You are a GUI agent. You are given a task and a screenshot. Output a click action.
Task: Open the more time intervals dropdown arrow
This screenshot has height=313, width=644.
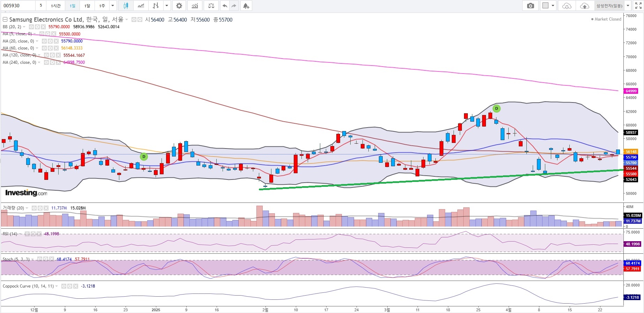point(113,6)
